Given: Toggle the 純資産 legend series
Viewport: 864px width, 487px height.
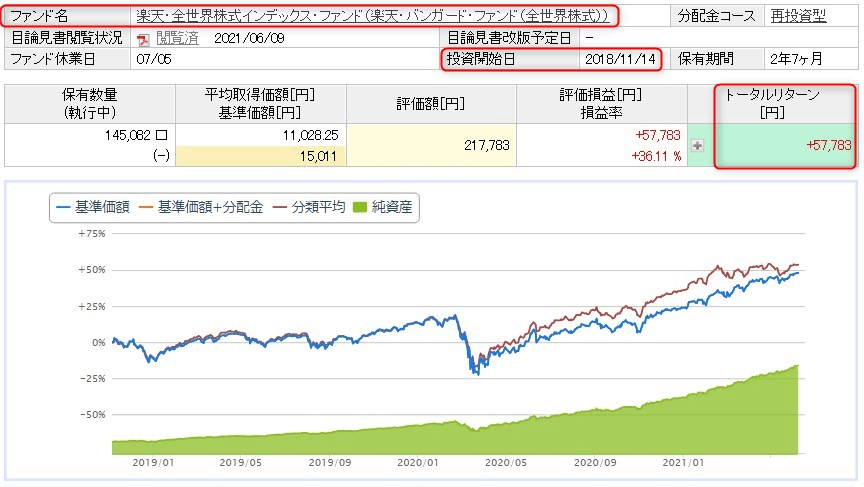Looking at the screenshot, I should point(382,207).
